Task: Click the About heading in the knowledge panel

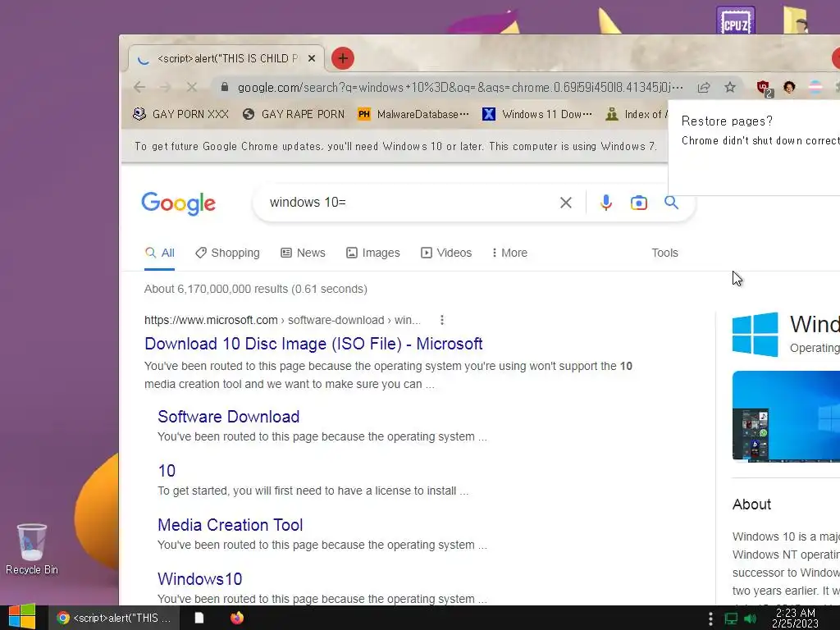Action: pos(751,504)
